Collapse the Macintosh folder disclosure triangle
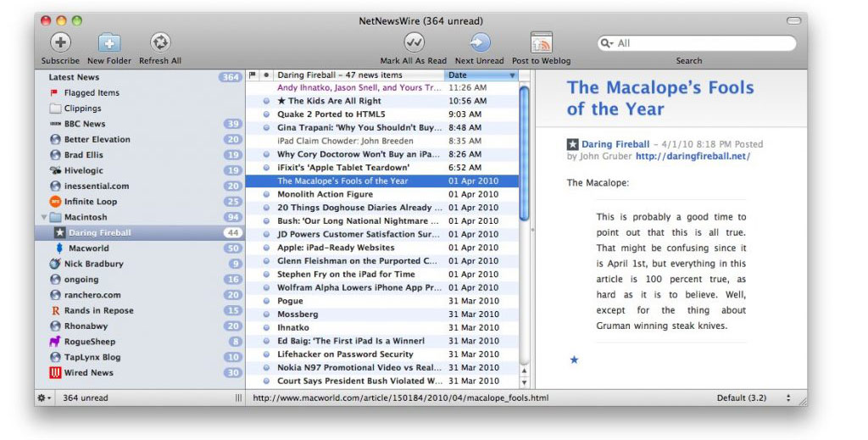Image resolution: width=868 pixels, height=440 pixels. click(44, 218)
